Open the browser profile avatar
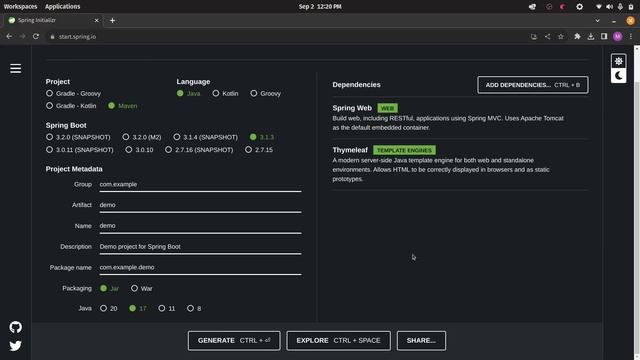 click(618, 36)
